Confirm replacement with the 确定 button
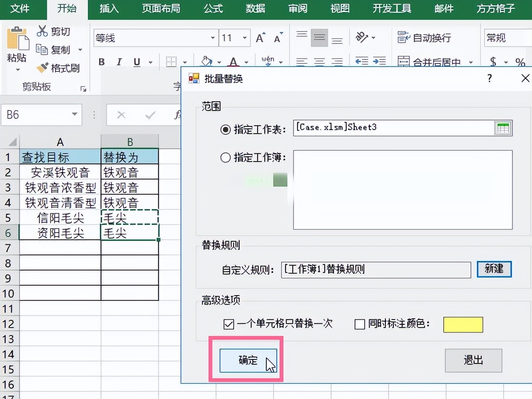The image size is (532, 399). coord(247,360)
